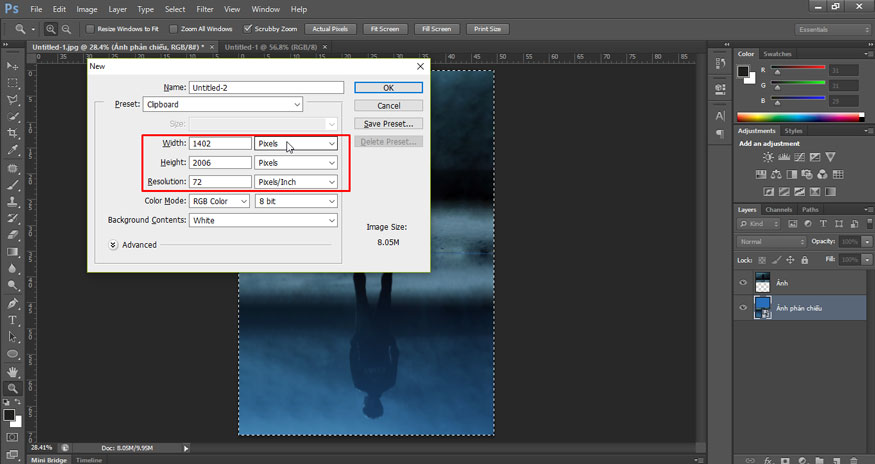Select the Crop tool
The image size is (875, 464).
pyautogui.click(x=12, y=133)
